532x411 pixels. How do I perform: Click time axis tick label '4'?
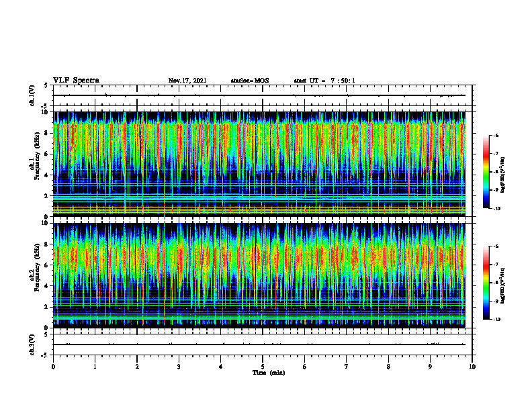(x=221, y=367)
